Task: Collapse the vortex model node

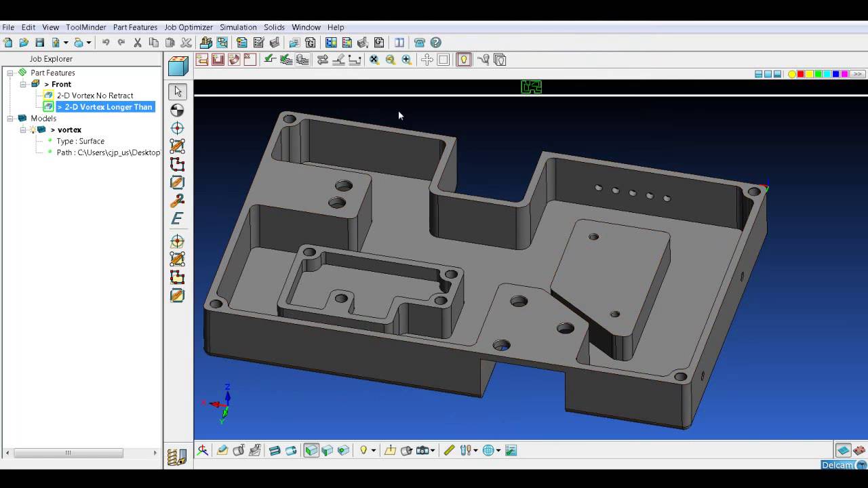Action: 23,129
